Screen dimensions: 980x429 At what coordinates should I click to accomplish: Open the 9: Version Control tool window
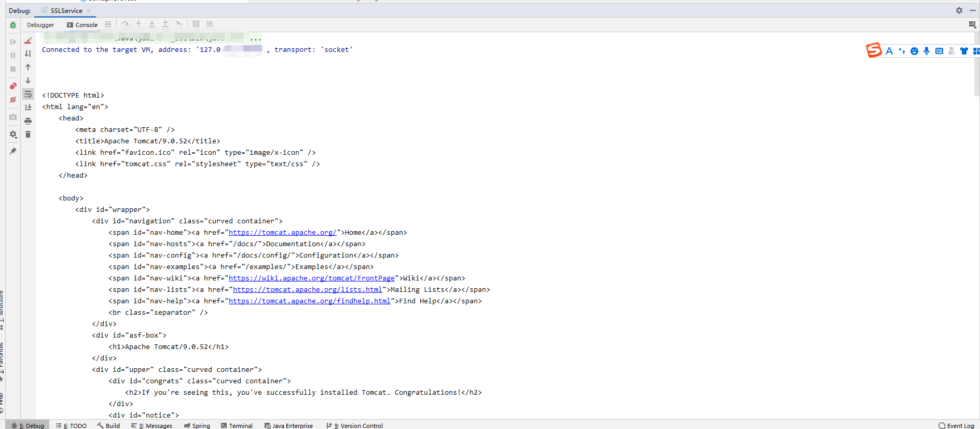355,425
